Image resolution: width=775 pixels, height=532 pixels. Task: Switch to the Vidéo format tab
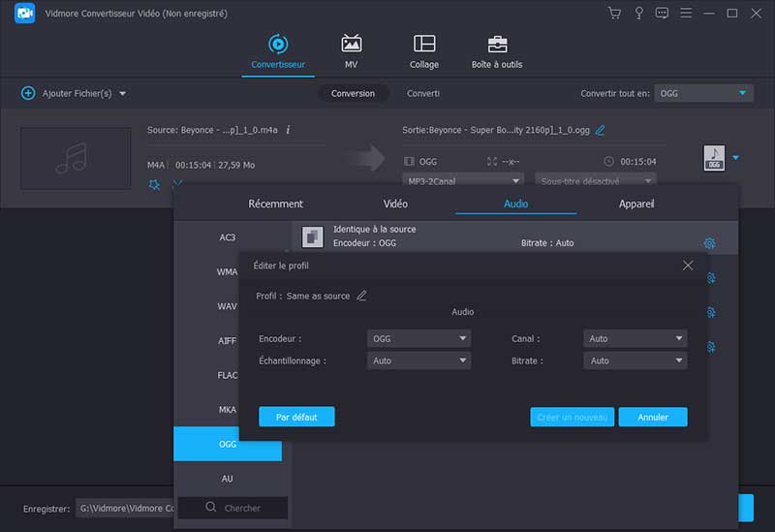point(395,204)
